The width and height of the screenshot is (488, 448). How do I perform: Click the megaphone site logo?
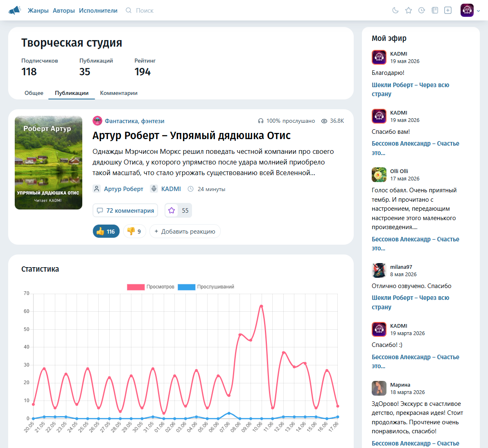[15, 10]
